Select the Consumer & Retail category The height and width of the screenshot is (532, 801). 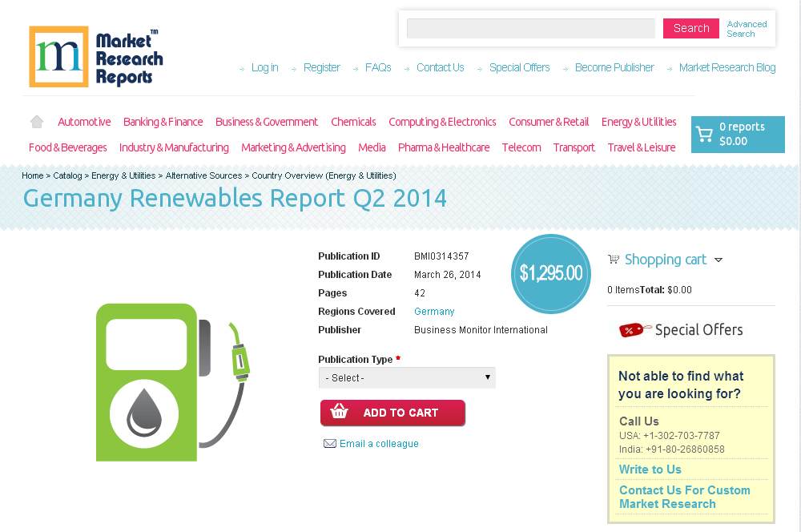tap(549, 122)
